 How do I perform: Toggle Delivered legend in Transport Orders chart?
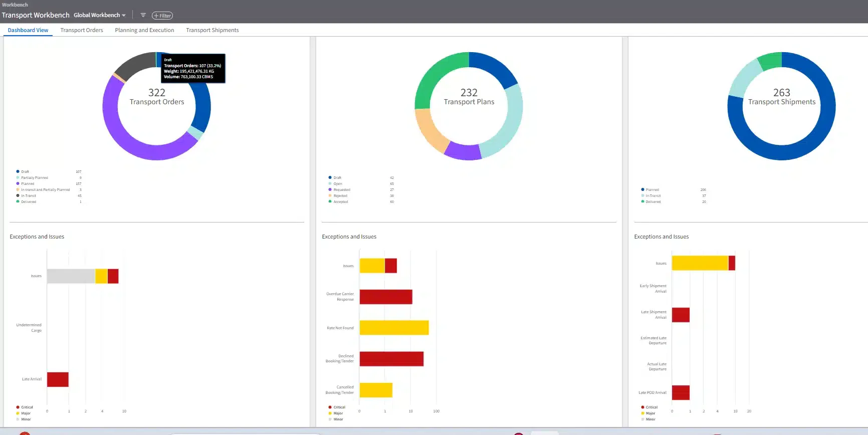[x=26, y=202]
